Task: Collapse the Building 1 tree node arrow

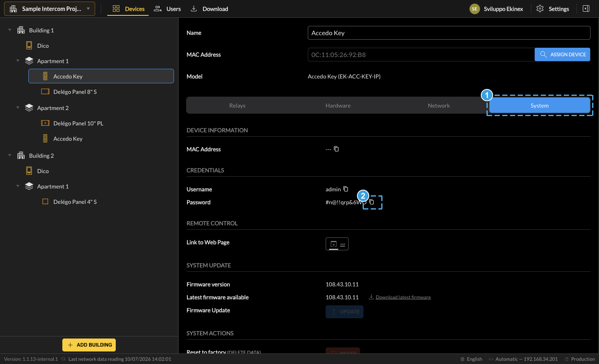Action: tap(10, 30)
